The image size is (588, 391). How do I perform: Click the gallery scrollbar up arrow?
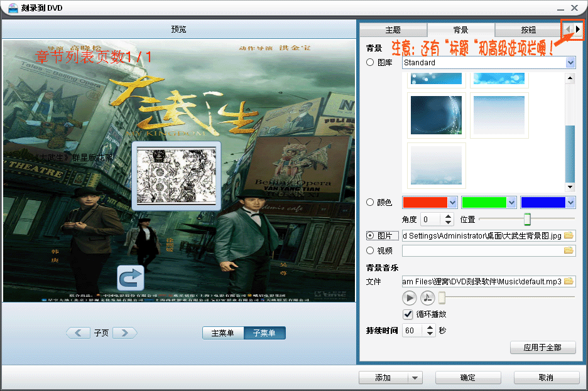click(570, 78)
